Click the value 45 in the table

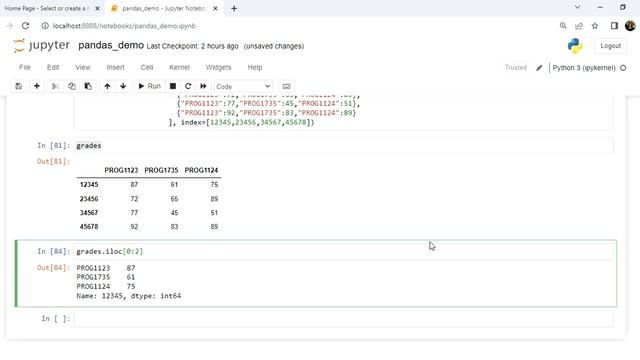click(174, 213)
